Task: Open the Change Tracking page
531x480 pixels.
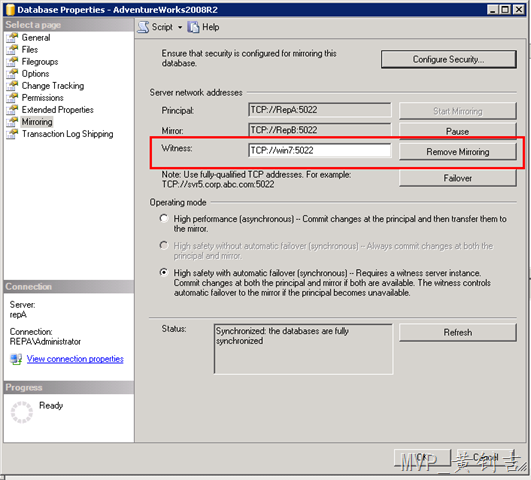Action: (x=53, y=85)
